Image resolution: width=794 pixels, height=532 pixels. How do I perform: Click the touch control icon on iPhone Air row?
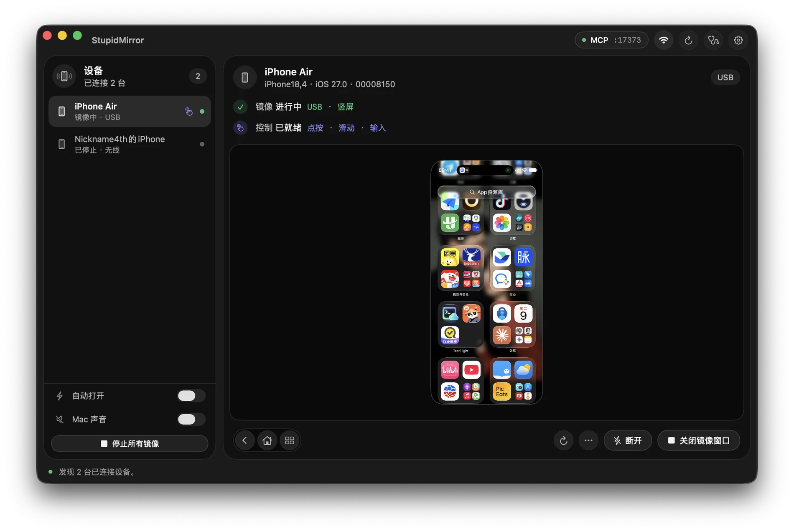pos(189,111)
